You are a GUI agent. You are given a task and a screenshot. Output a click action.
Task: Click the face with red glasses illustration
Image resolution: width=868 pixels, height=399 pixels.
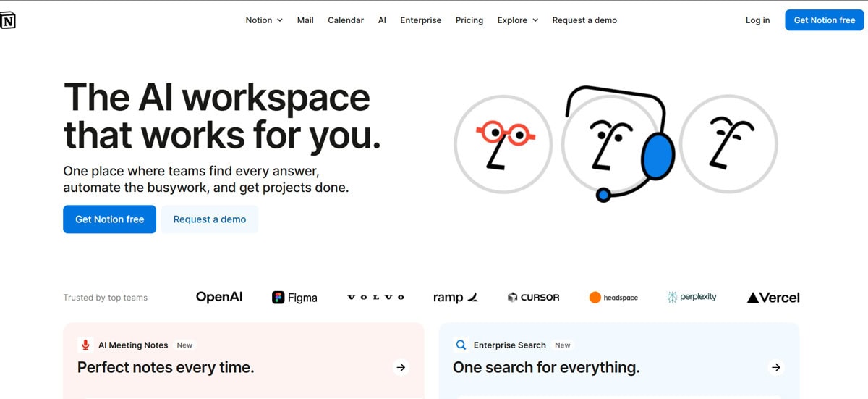coord(503,143)
